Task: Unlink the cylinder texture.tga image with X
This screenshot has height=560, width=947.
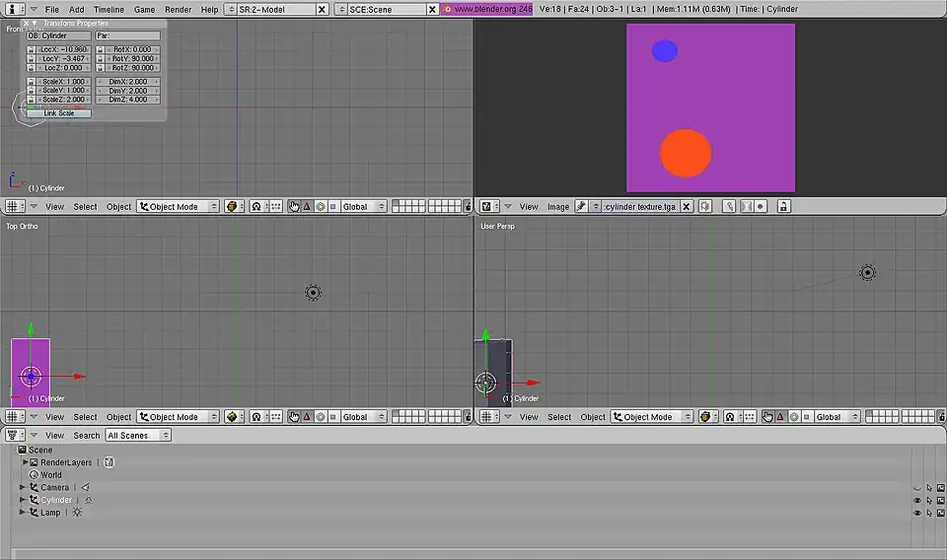Action: [x=687, y=207]
